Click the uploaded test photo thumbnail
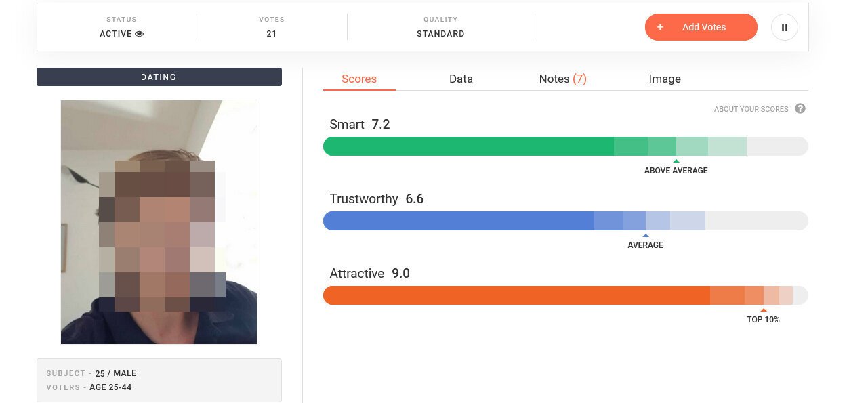This screenshot has width=868, height=403. pos(159,221)
